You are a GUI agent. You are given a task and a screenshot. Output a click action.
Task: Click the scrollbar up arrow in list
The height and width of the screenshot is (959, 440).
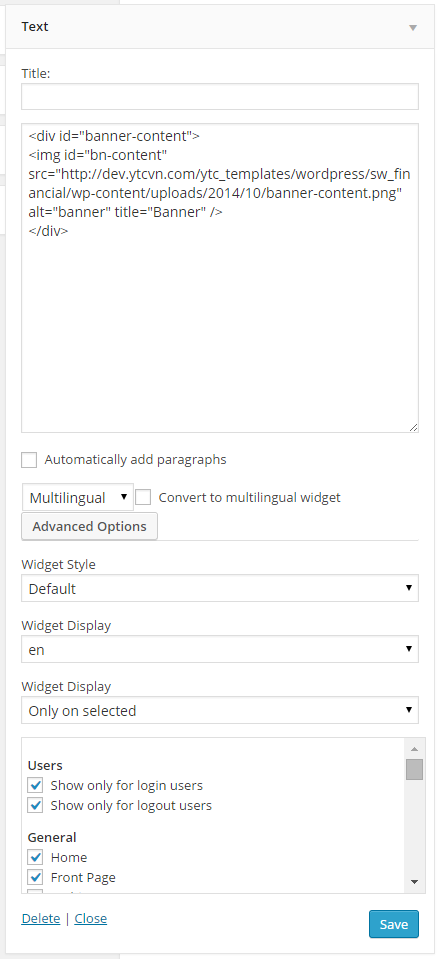[414, 749]
